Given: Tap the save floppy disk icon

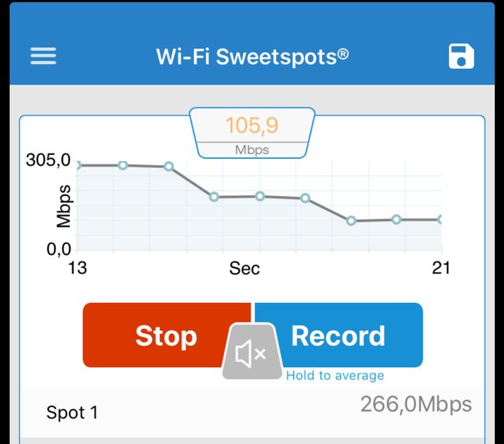Looking at the screenshot, I should (461, 57).
